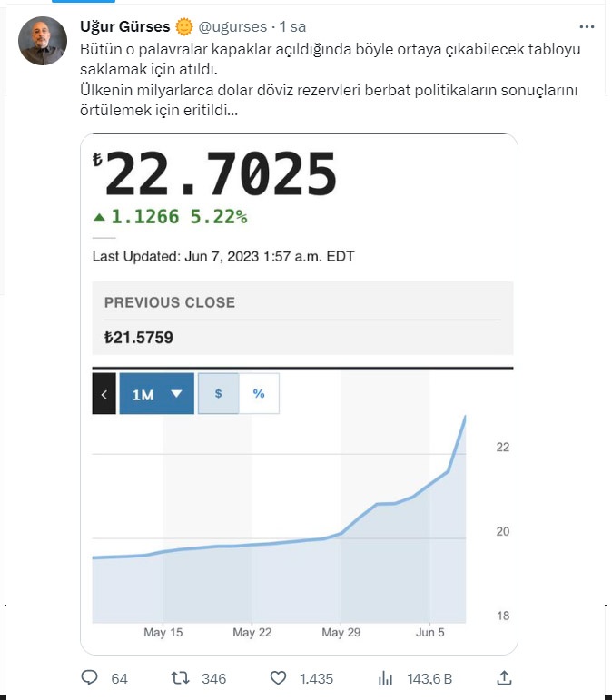Image resolution: width=612 pixels, height=700 pixels.
Task: Open Uğur Gürses profile avatar
Action: [43, 40]
